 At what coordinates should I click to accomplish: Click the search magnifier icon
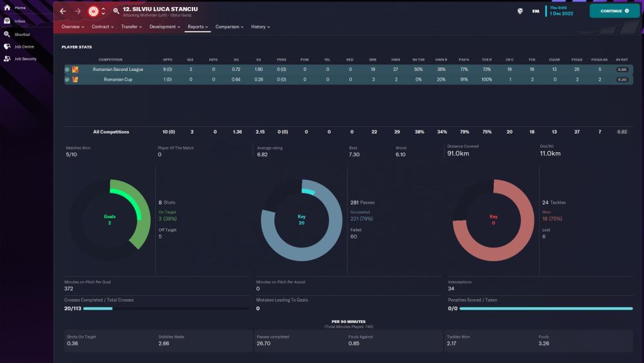pos(116,11)
